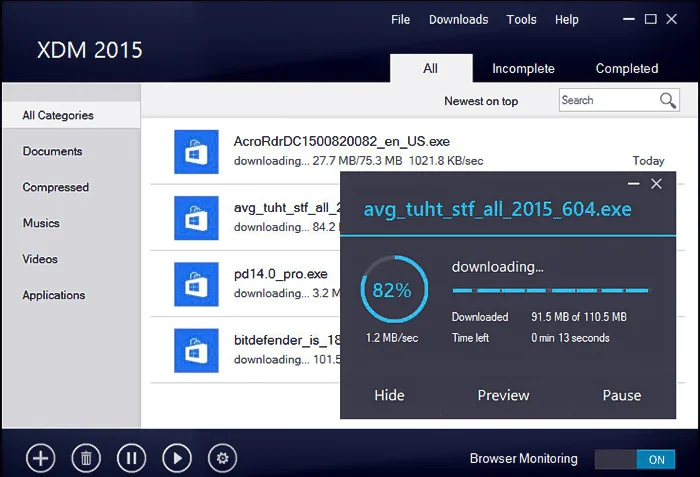The image size is (700, 477).
Task: Select All Categories in the sidebar
Action: [x=71, y=115]
